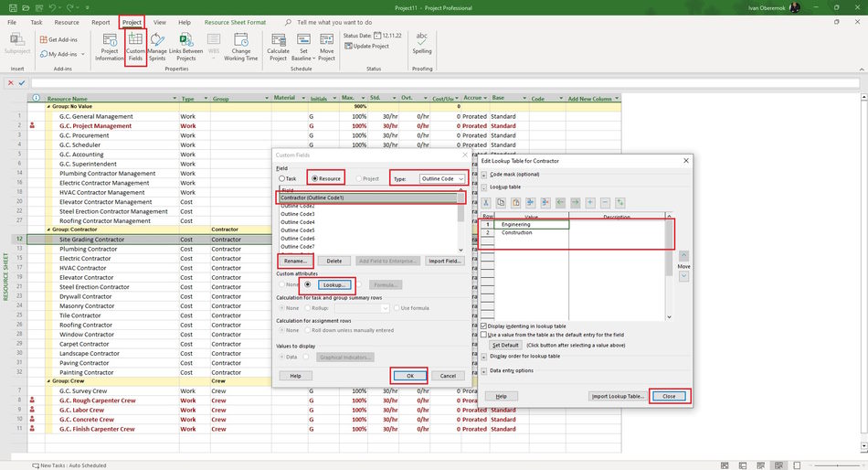Open the Type Outline Code dropdown
Image resolution: width=868 pixels, height=470 pixels.
coord(442,178)
